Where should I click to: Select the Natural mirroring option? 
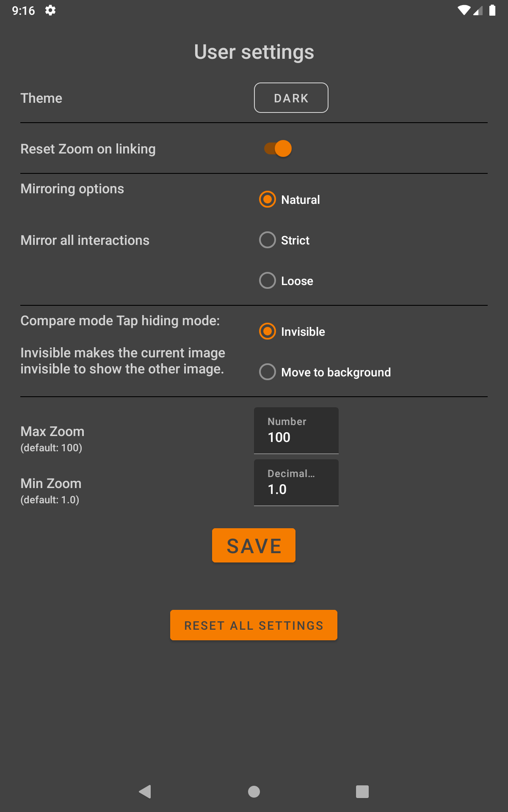coord(268,199)
